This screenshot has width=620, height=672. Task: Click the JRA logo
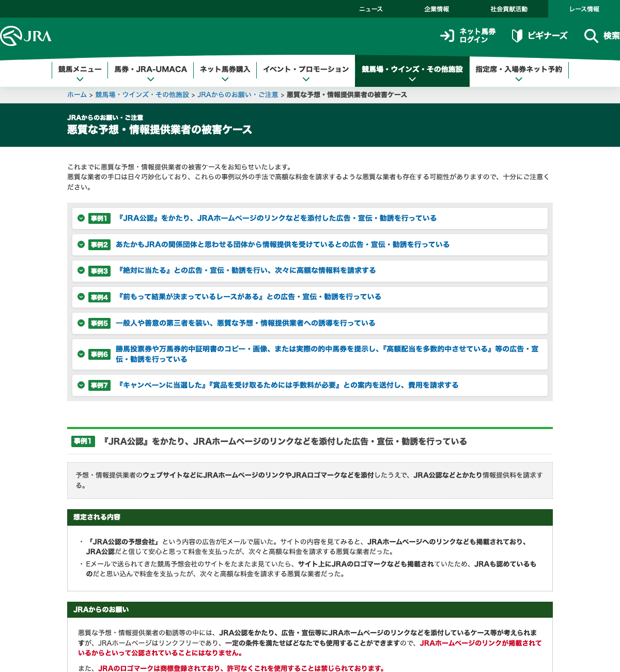point(26,36)
